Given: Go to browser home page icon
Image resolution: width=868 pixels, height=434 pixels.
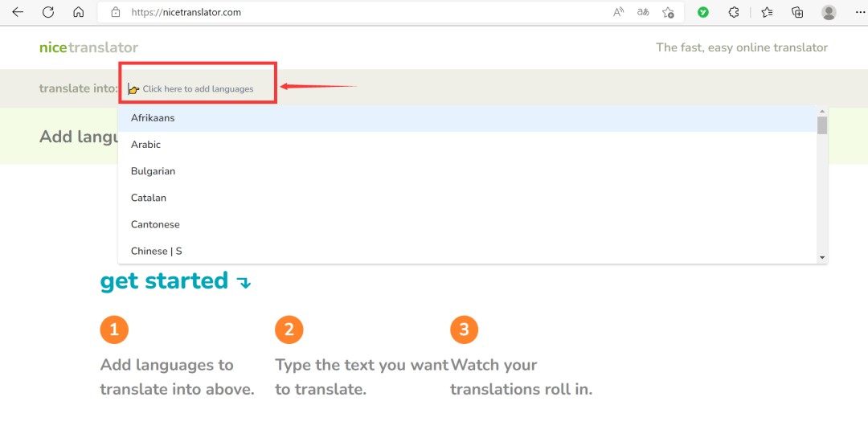Looking at the screenshot, I should pyautogui.click(x=78, y=12).
